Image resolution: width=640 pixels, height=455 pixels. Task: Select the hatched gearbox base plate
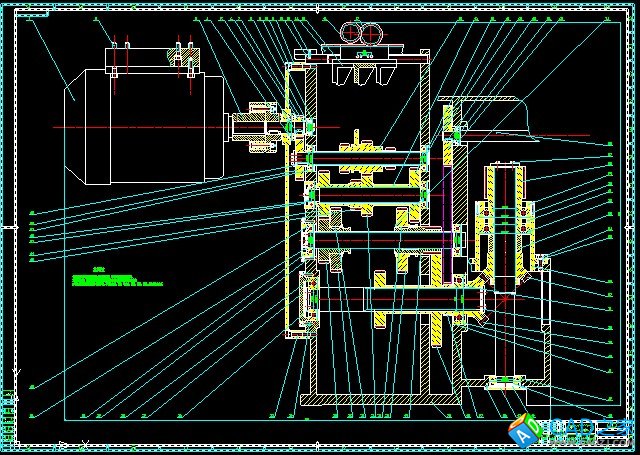tap(372, 399)
